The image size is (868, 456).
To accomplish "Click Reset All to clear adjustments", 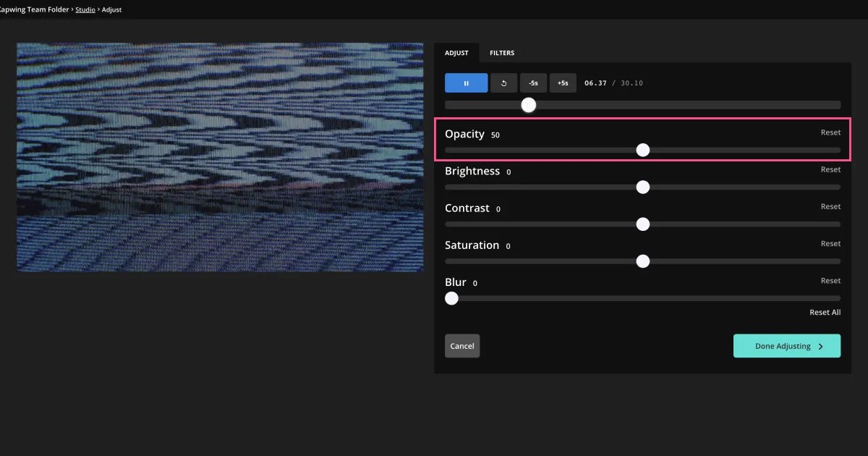I will click(825, 312).
